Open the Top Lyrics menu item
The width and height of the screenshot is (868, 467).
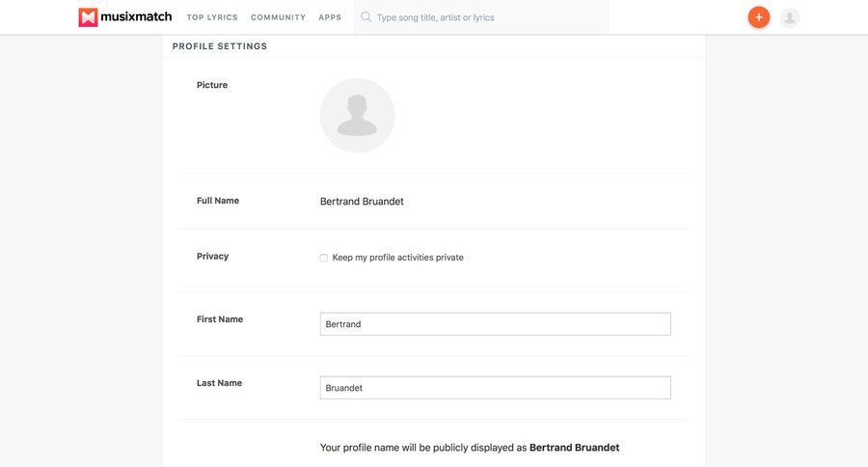212,17
